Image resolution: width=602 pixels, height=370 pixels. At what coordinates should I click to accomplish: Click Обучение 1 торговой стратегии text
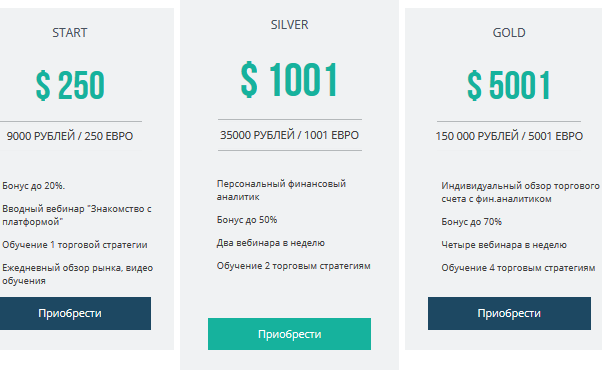tap(75, 245)
